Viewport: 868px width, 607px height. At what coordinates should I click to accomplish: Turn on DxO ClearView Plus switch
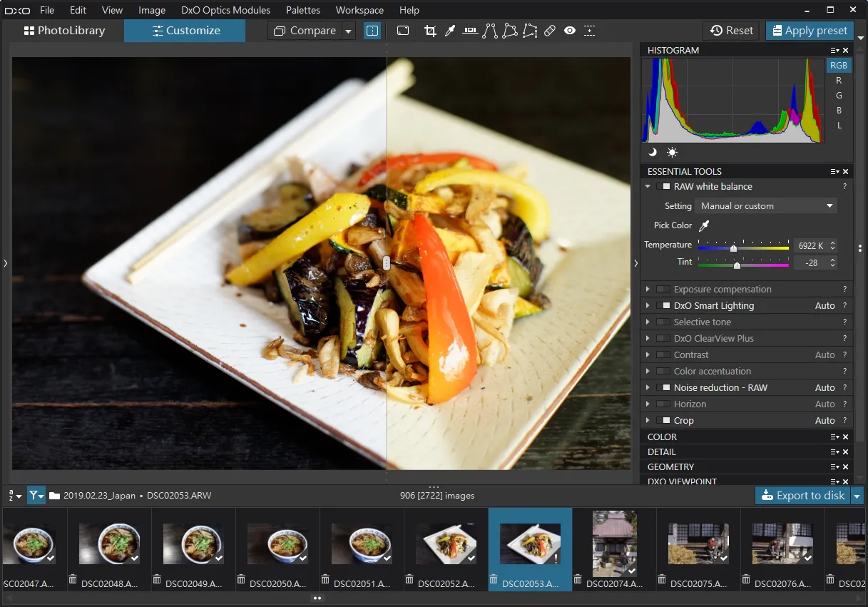(663, 339)
